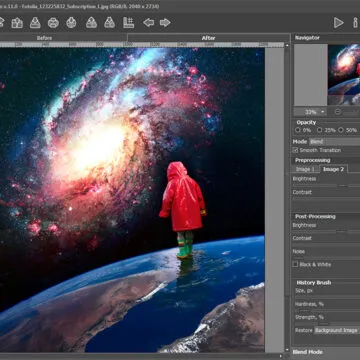Viewport: 360px width, 360px height.
Task: Open the Image 2 preprocessing tab
Action: coord(333,169)
